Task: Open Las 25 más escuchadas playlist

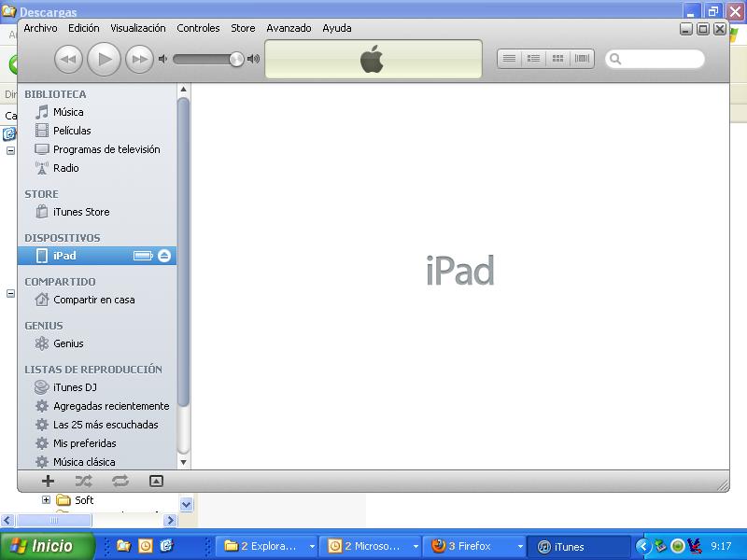Action: tap(97, 425)
